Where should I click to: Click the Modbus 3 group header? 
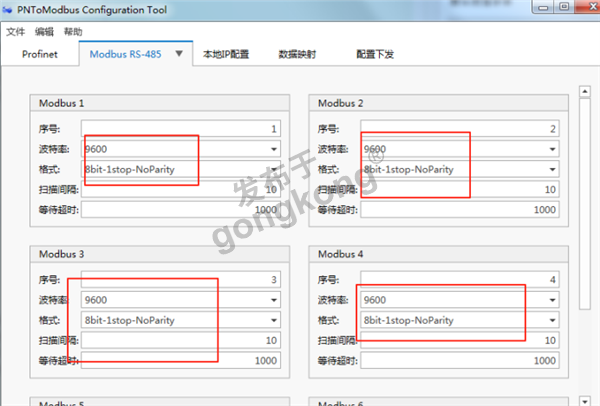pos(160,254)
